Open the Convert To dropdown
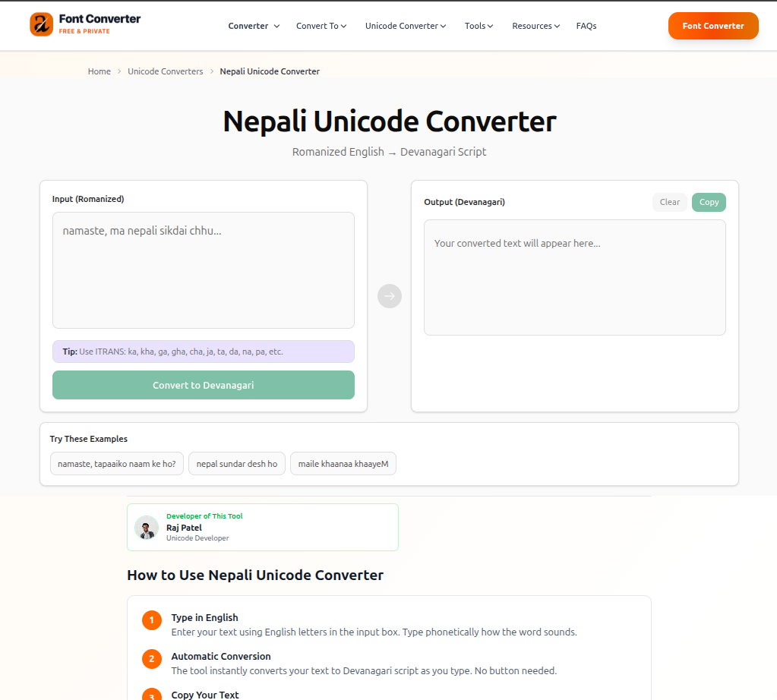The image size is (777, 700). point(321,26)
